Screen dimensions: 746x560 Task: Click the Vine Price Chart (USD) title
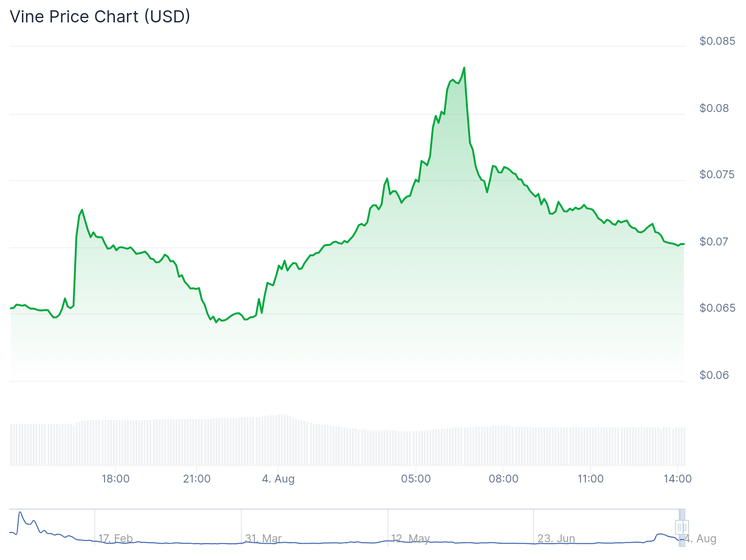pyautogui.click(x=100, y=17)
